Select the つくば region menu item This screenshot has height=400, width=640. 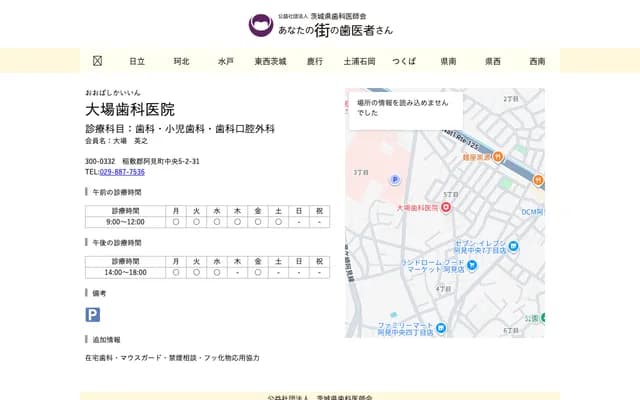tap(404, 61)
